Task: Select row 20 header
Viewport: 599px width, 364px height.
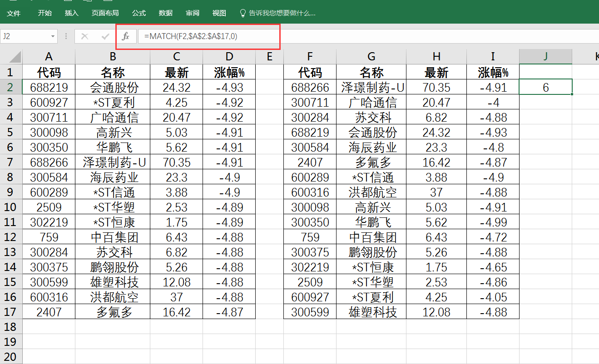Action: tap(11, 357)
